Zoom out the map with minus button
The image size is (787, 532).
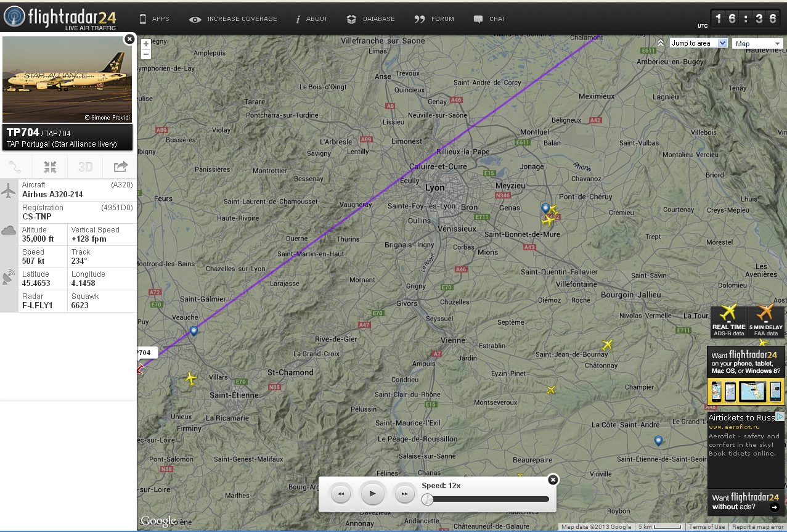click(x=146, y=54)
